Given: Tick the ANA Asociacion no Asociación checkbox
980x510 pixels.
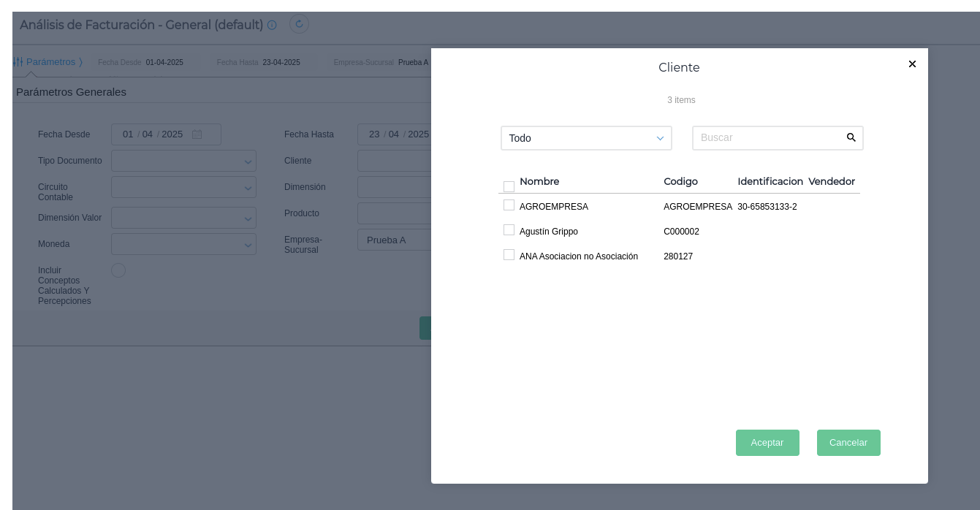Looking at the screenshot, I should (509, 255).
